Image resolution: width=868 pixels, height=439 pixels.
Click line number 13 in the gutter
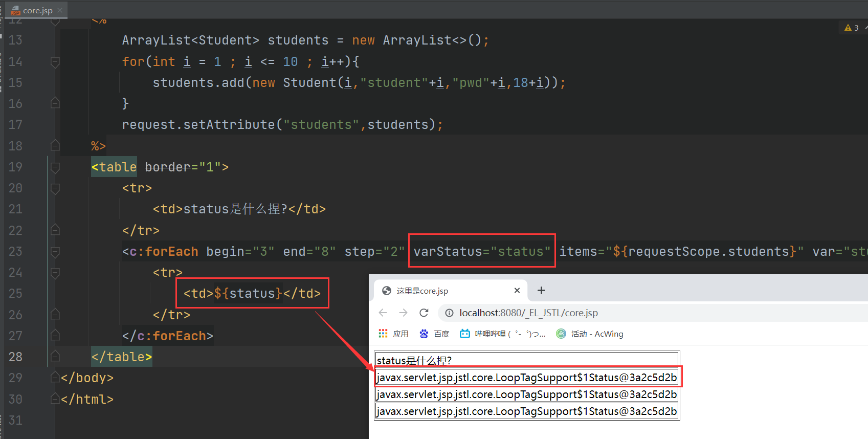(15, 40)
